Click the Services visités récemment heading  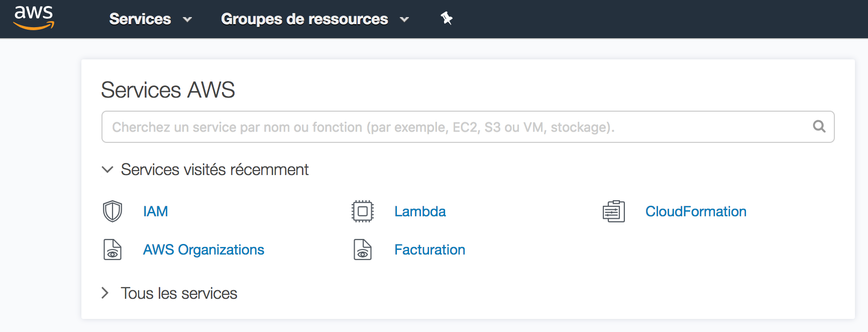(x=214, y=170)
